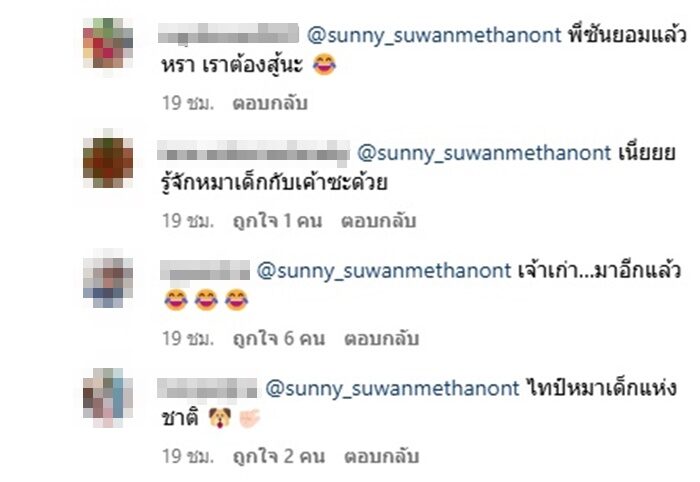Open blurred username of first commenter

tap(228, 33)
